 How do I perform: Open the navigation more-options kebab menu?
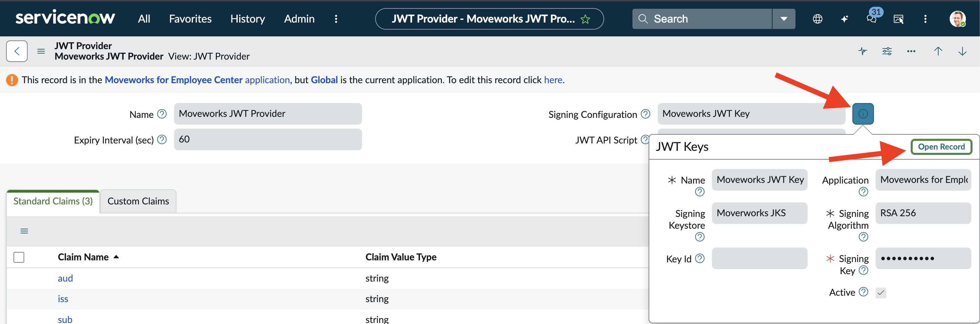[x=336, y=19]
